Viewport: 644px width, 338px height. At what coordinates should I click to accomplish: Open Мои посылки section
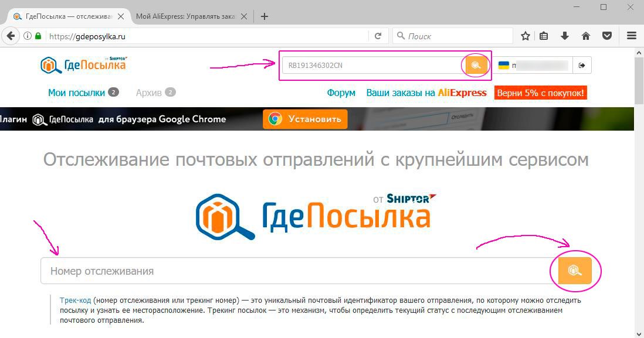pyautogui.click(x=76, y=93)
